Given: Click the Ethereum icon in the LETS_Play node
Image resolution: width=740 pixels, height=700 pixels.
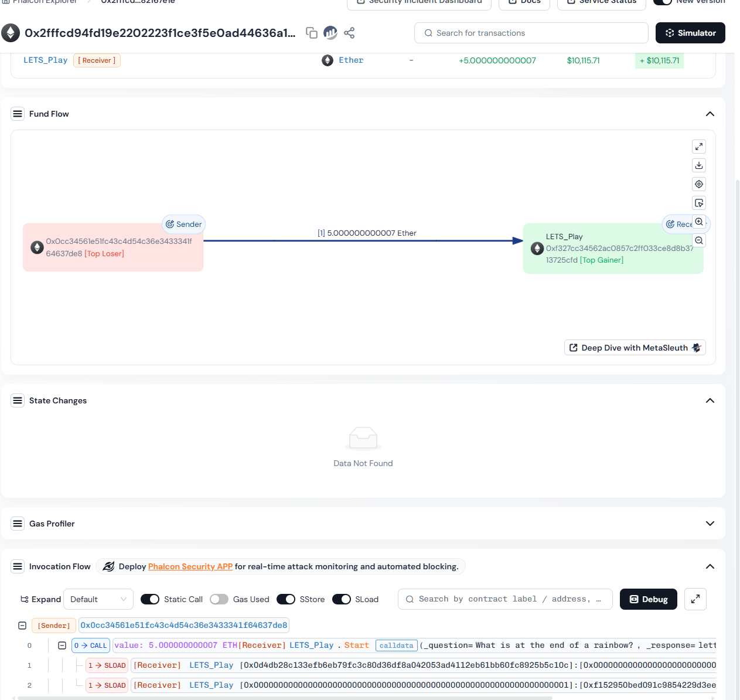Looking at the screenshot, I should click(537, 249).
